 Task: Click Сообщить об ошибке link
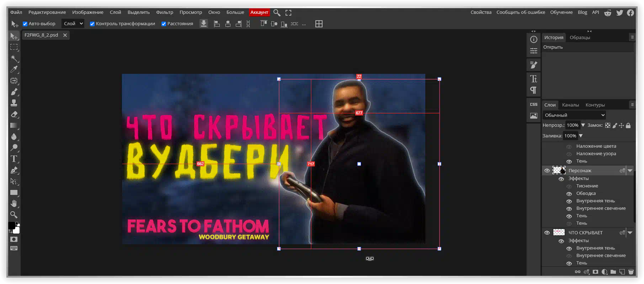pos(521,12)
